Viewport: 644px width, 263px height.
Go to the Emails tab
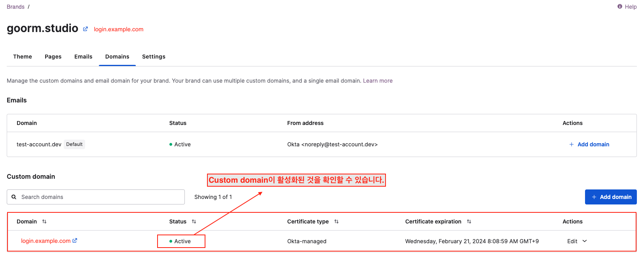tap(83, 57)
